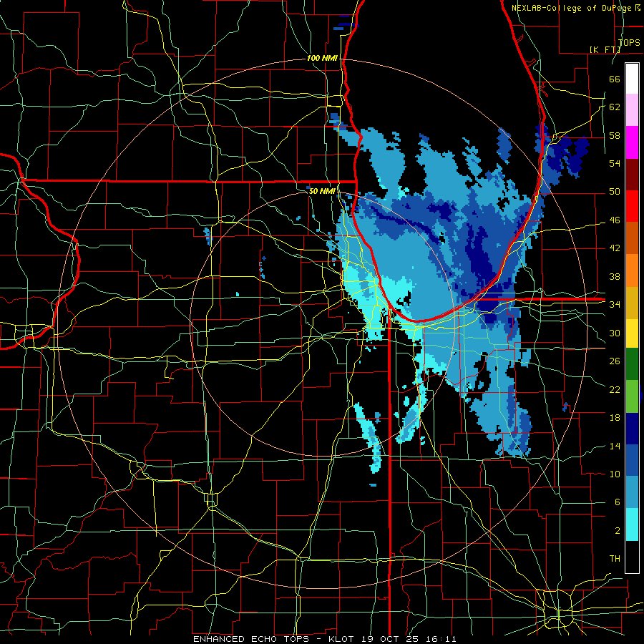
Task: Click the legend value '42'
Action: [x=615, y=248]
